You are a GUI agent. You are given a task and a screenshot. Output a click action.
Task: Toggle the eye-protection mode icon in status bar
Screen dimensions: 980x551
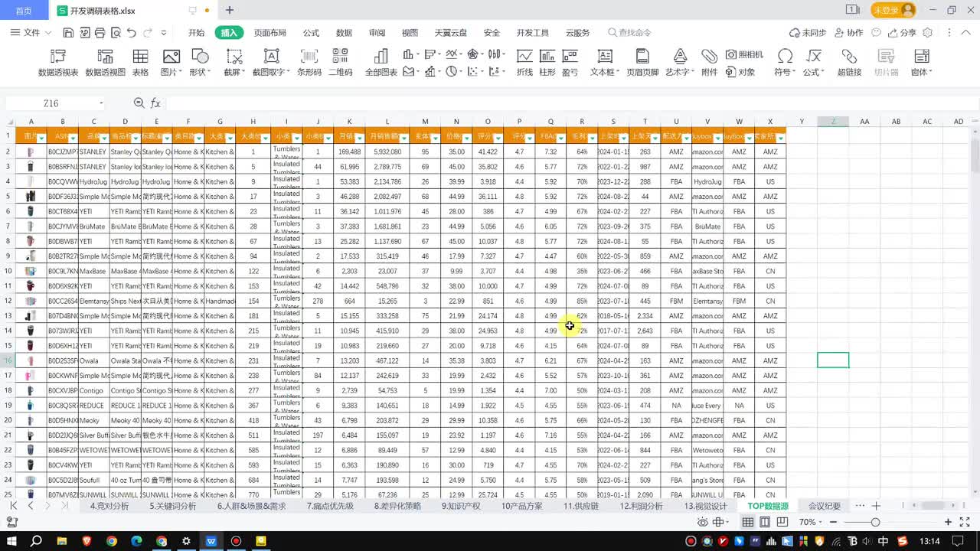(703, 522)
